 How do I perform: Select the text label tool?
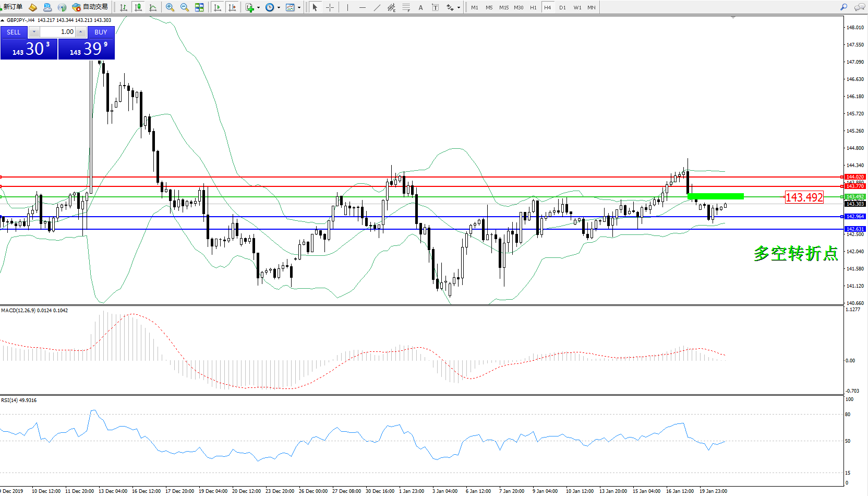click(x=435, y=7)
